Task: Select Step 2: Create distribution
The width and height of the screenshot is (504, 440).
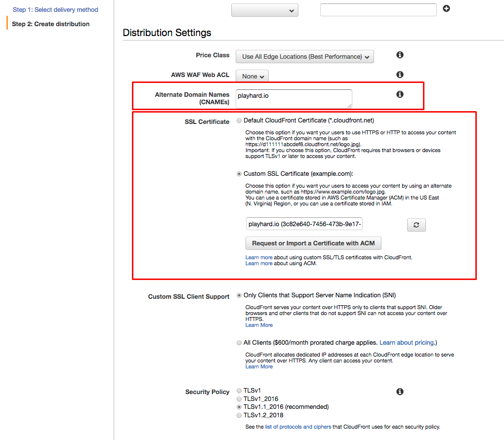Action: [x=51, y=23]
